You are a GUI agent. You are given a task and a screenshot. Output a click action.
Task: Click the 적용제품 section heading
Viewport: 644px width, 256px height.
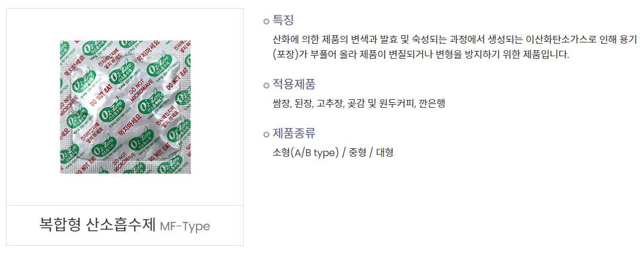(x=294, y=84)
